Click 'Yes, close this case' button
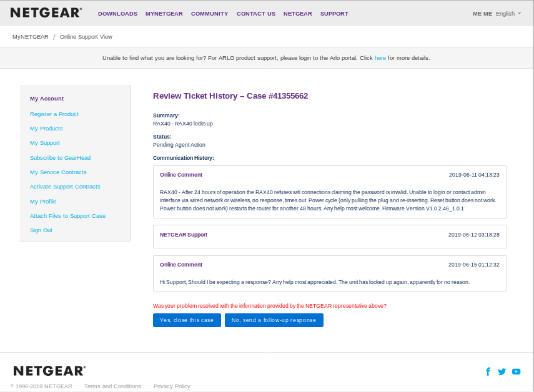Viewport: 534px width, 392px height. (187, 320)
